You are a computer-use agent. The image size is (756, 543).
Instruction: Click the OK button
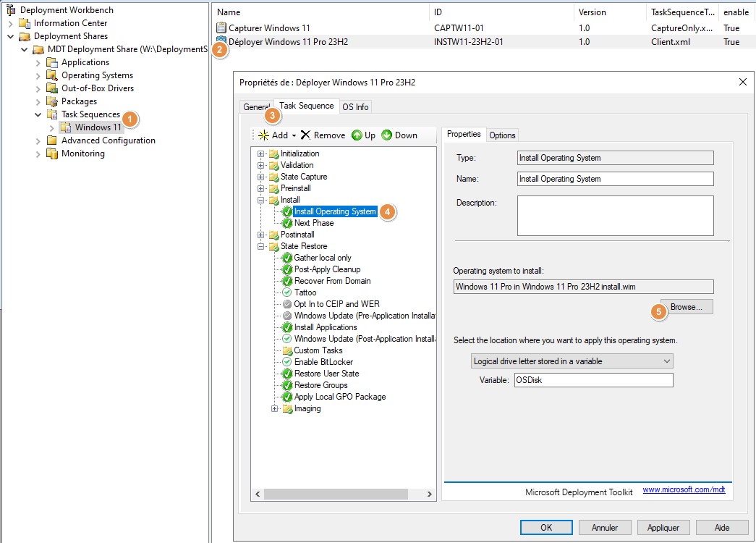tap(546, 528)
